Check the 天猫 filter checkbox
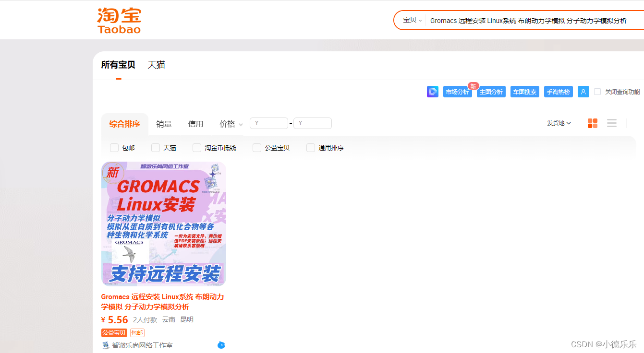The image size is (644, 353). pyautogui.click(x=155, y=148)
